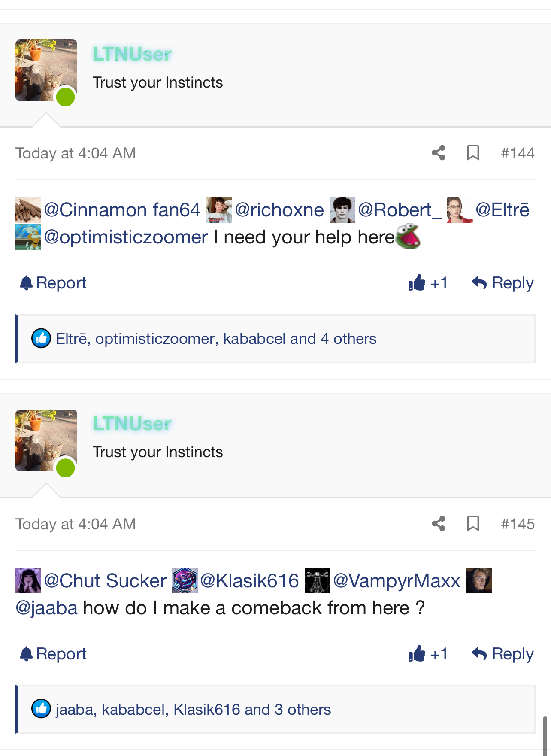Open @VampyrMaxx mention link
The height and width of the screenshot is (756, 551).
397,581
